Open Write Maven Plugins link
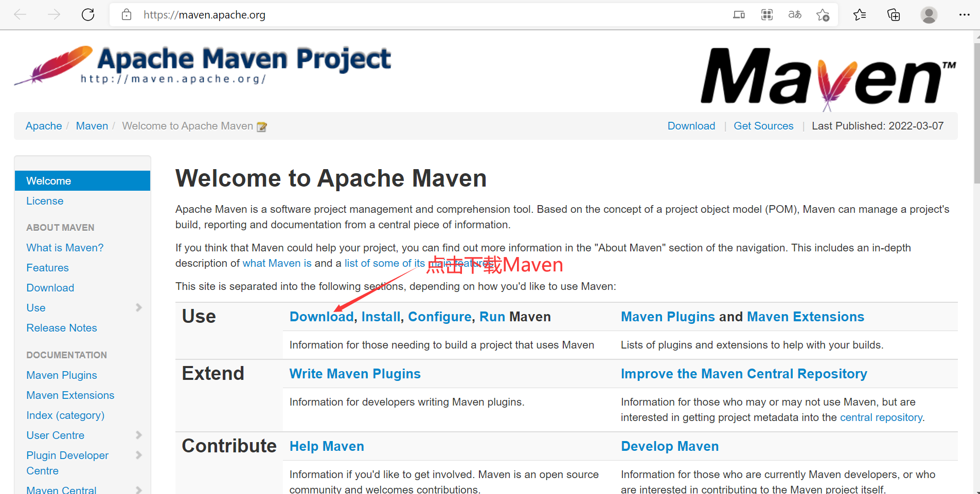This screenshot has height=494, width=980. pyautogui.click(x=355, y=374)
